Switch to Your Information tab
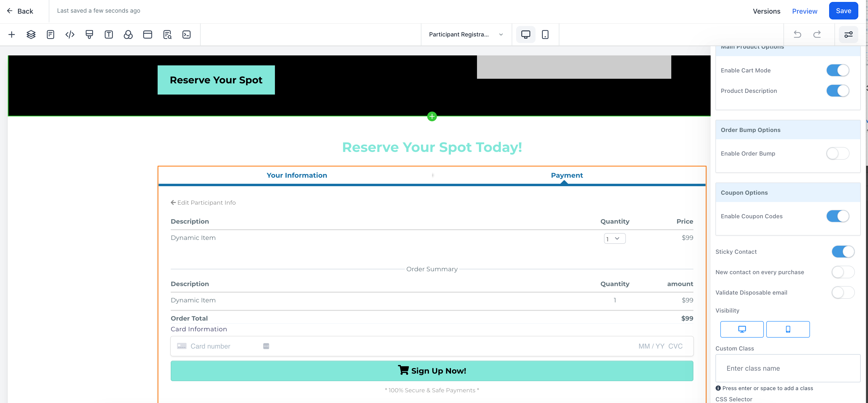The height and width of the screenshot is (403, 868). click(297, 175)
